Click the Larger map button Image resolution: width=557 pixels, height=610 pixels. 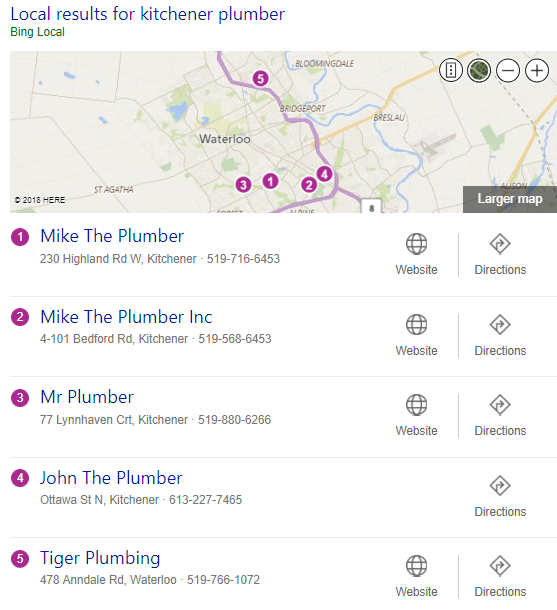[x=510, y=199]
